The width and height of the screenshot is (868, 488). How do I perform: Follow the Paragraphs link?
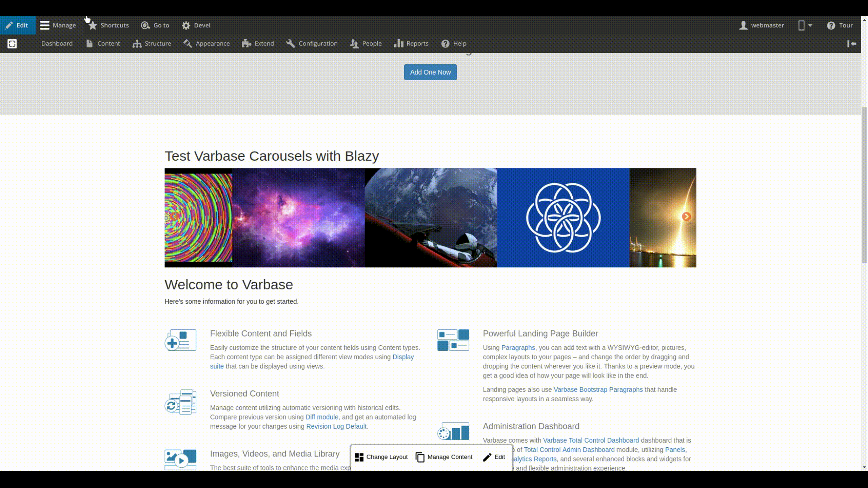coord(518,348)
